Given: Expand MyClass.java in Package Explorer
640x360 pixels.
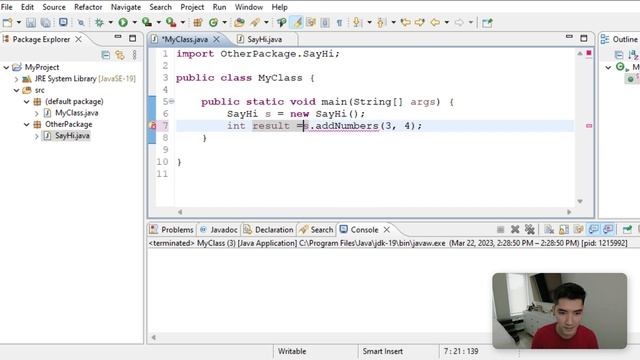Looking at the screenshot, I should click(x=37, y=113).
